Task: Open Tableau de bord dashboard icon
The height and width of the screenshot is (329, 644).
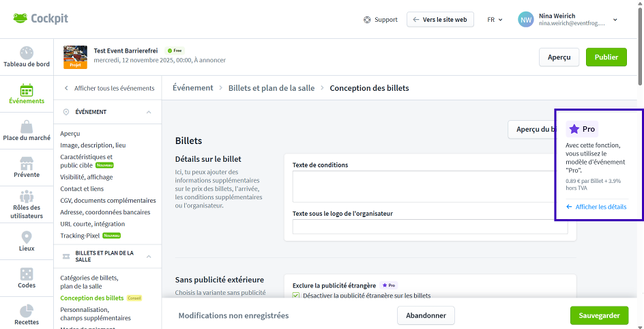Action: pyautogui.click(x=27, y=53)
